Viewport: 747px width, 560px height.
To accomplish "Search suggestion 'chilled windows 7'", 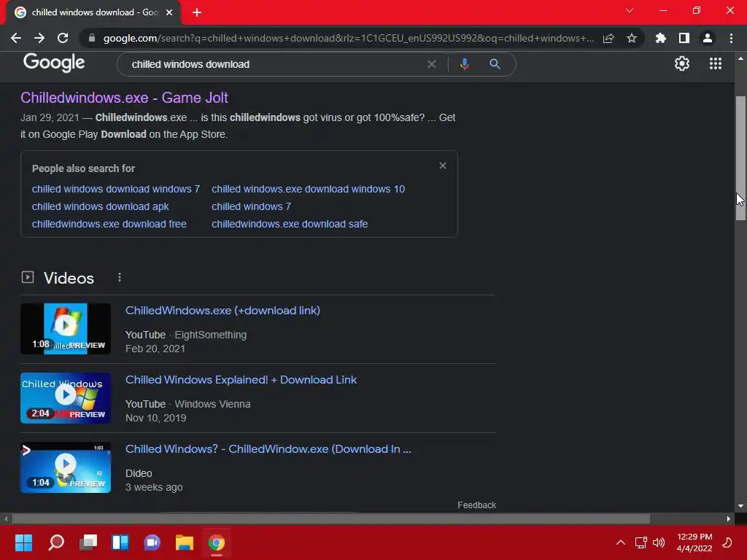I will tap(251, 206).
